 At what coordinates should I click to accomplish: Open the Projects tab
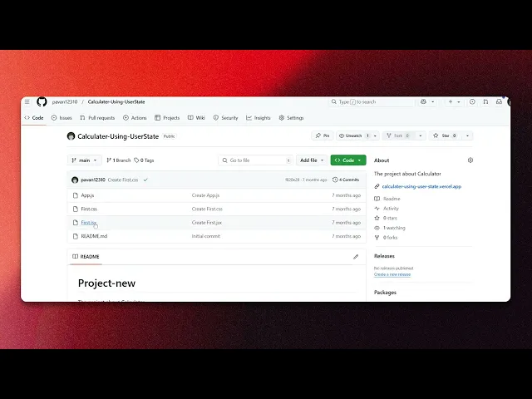point(167,118)
